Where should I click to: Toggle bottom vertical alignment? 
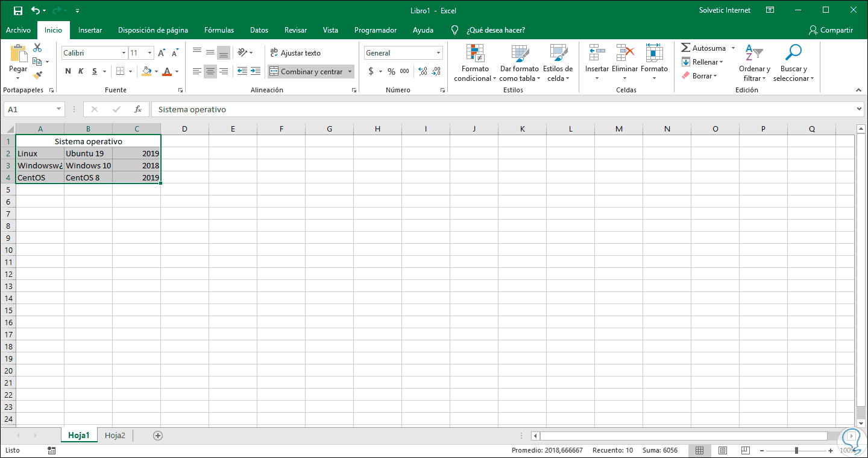click(224, 52)
